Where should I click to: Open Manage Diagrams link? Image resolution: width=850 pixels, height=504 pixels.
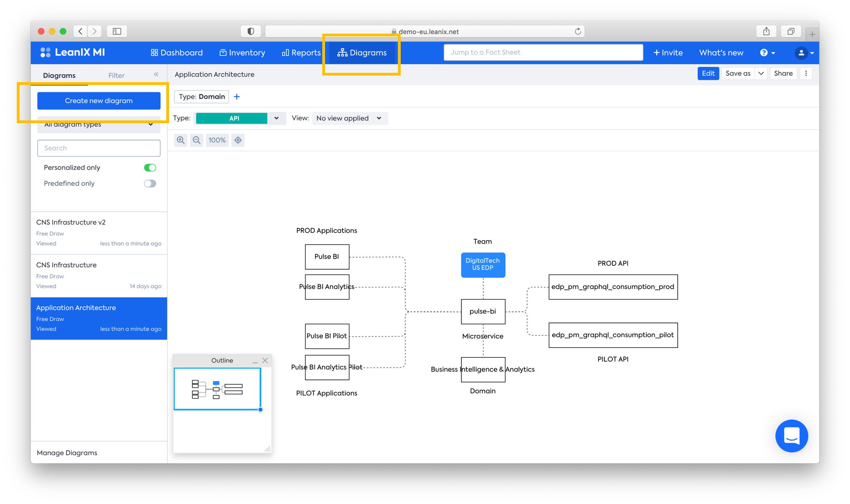(67, 453)
